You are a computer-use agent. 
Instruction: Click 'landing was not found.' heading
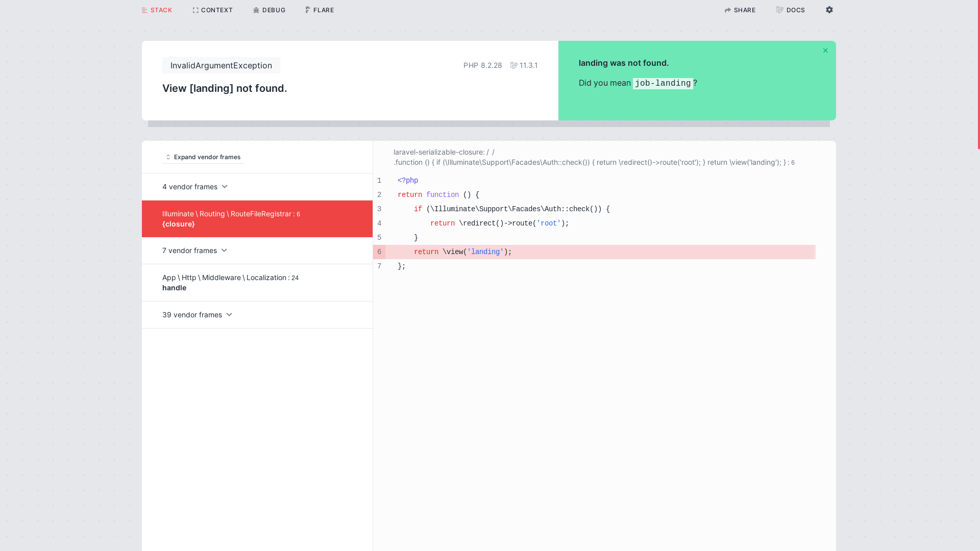(x=624, y=63)
